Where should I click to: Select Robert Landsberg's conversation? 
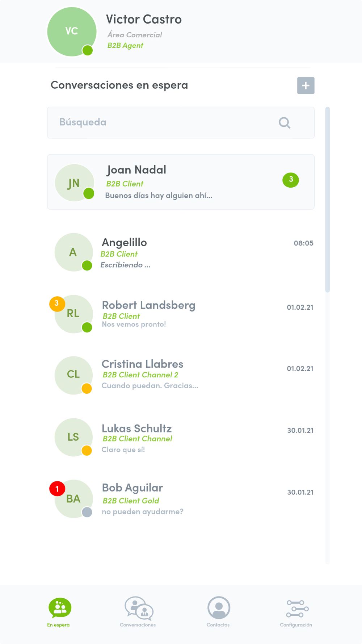click(x=181, y=314)
